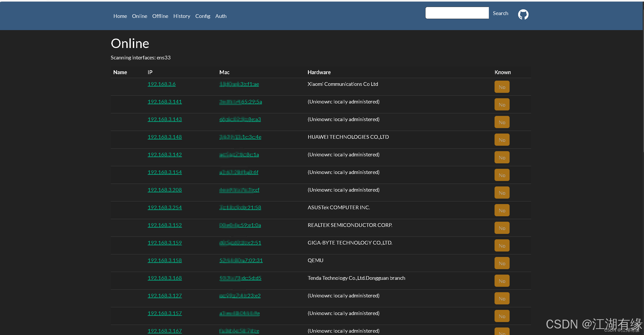Open IP link 192.168.3.148
This screenshot has height=335, width=644.
[x=165, y=137]
